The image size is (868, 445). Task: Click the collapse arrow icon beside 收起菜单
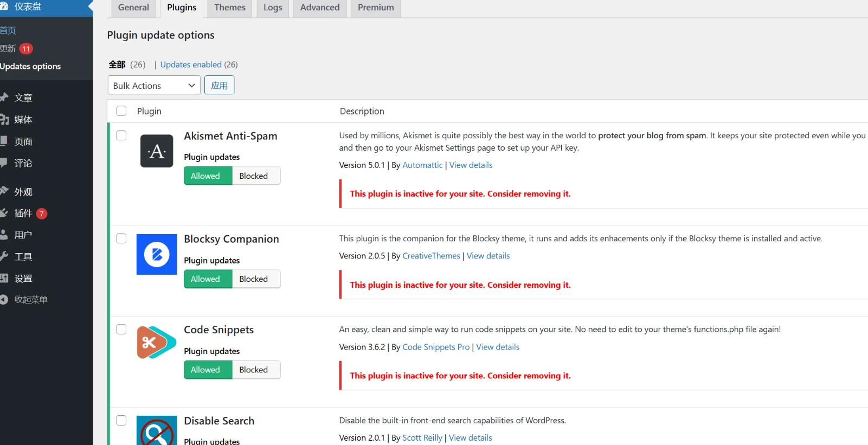coord(4,299)
